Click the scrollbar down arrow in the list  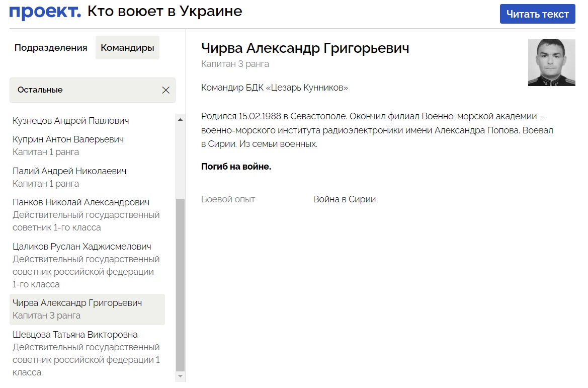pyautogui.click(x=179, y=376)
